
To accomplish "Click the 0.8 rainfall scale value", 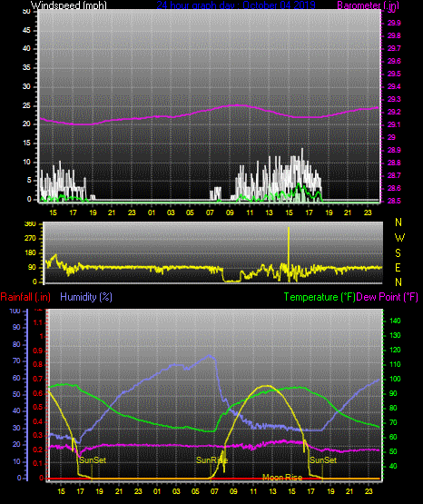I will coord(38,365).
